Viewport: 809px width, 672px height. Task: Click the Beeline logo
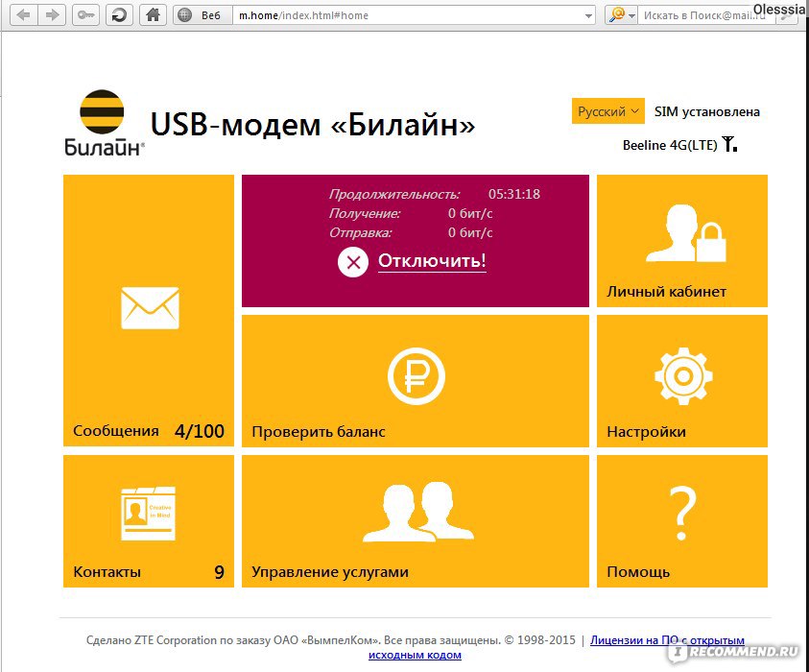point(104,123)
